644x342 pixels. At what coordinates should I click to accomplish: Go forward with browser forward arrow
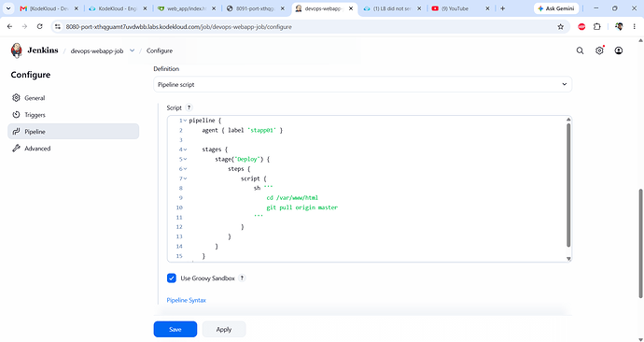pyautogui.click(x=24, y=27)
